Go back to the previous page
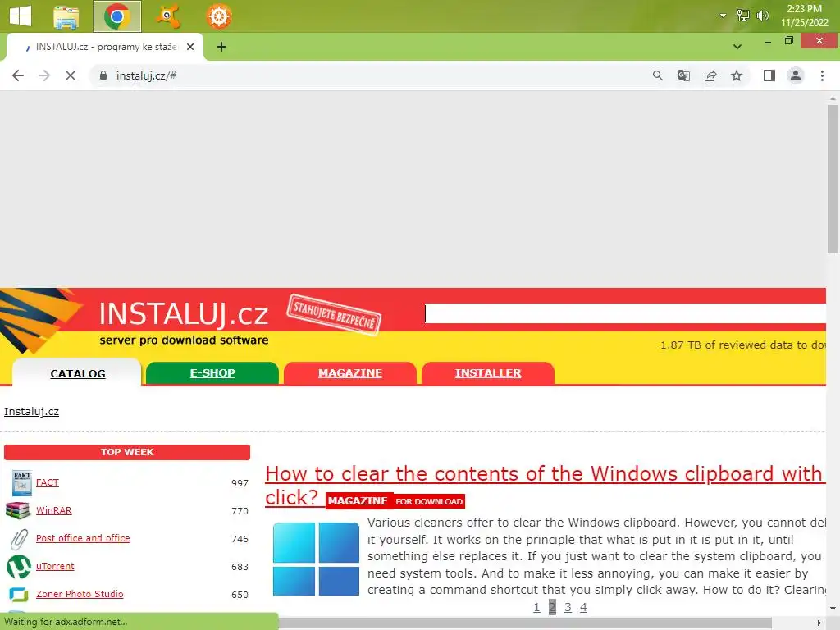840x630 pixels. [18, 75]
